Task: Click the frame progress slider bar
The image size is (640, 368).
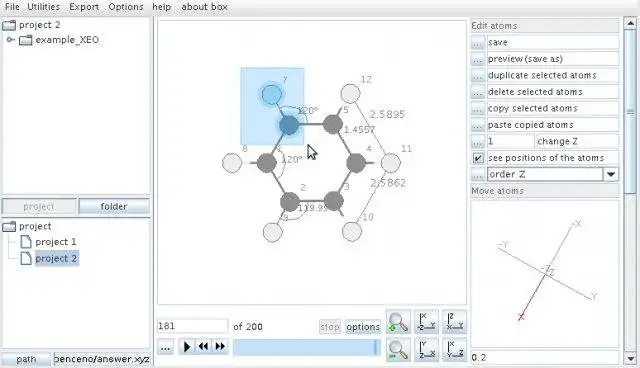Action: (307, 348)
